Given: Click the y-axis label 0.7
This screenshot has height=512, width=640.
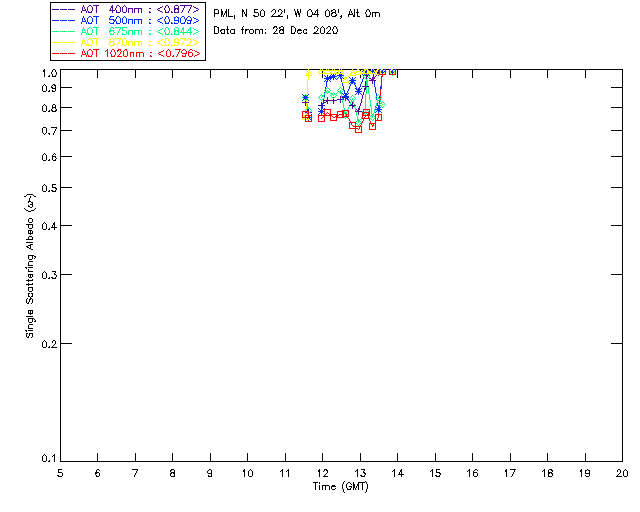Looking at the screenshot, I should point(49,131).
